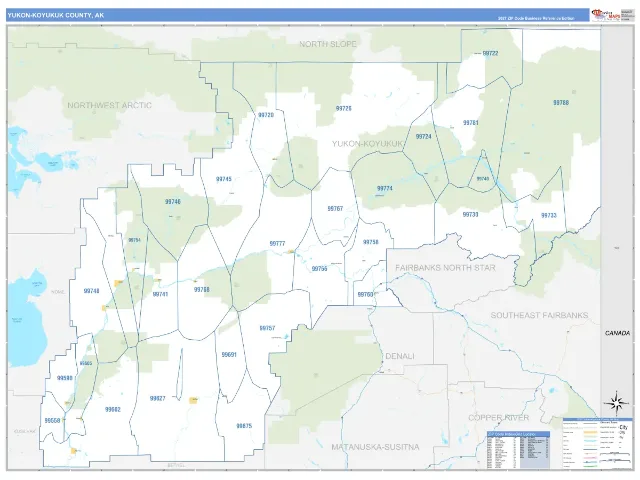Click ZIP code label 99756
This screenshot has height=480, width=640.
[319, 269]
